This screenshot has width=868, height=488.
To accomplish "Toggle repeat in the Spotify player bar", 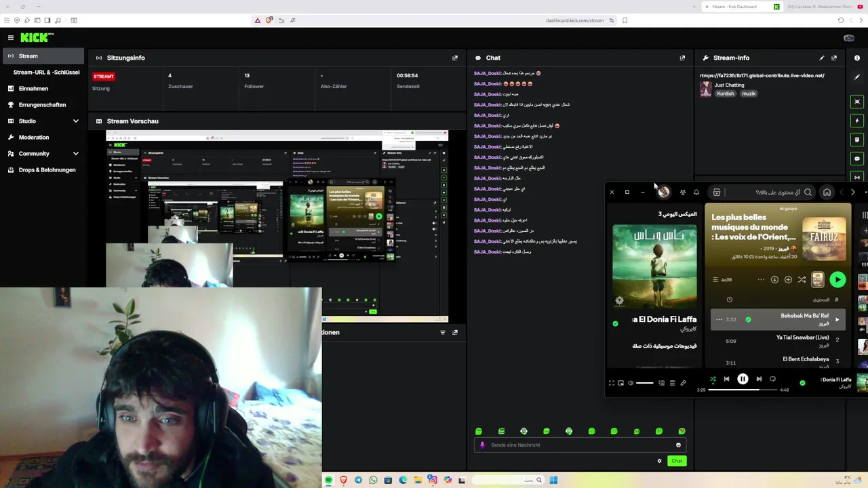I will [772, 380].
